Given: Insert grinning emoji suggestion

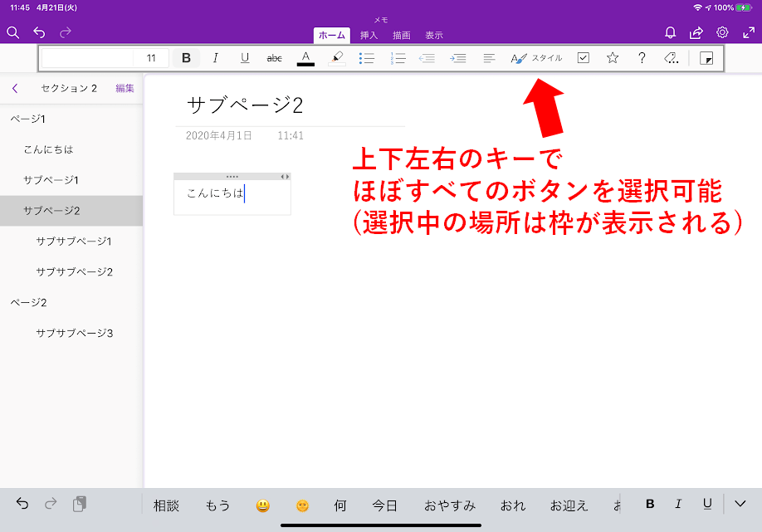Looking at the screenshot, I should click(262, 505).
